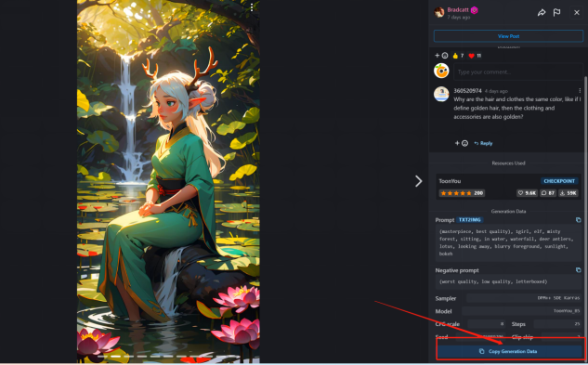Open the three-dot menu above the image
The height and width of the screenshot is (365, 588).
click(x=252, y=7)
